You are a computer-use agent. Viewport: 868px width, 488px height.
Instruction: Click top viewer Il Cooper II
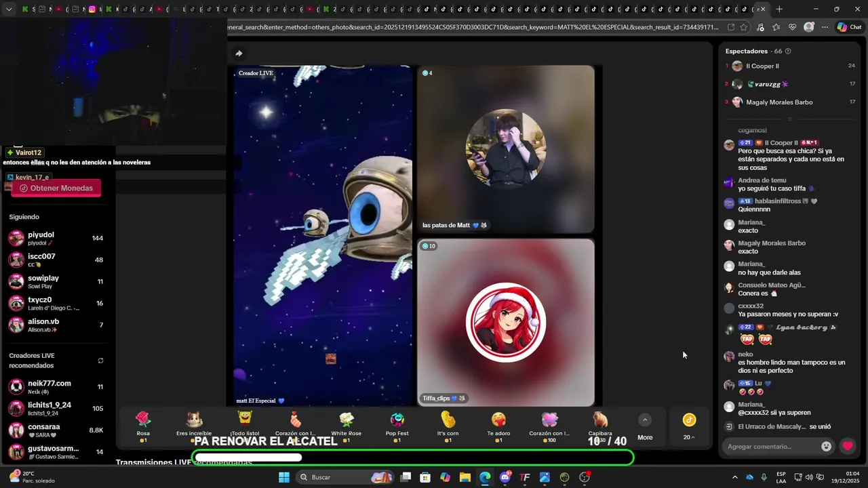762,66
